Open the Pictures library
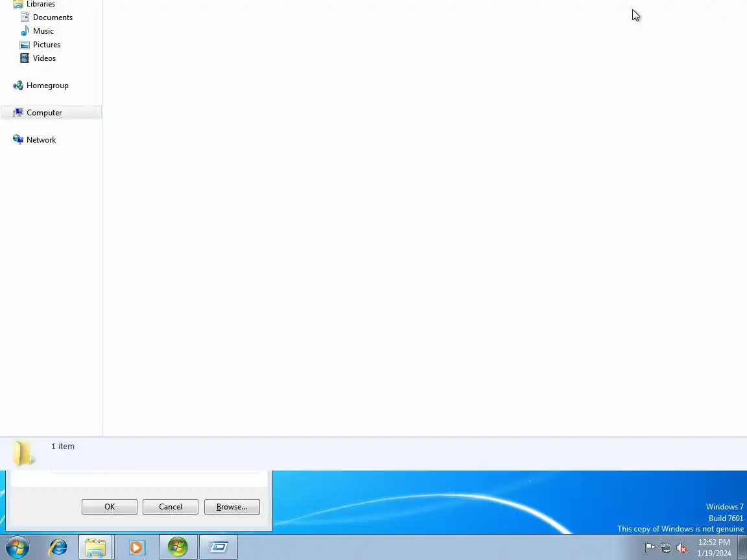The height and width of the screenshot is (560, 747). (40, 45)
